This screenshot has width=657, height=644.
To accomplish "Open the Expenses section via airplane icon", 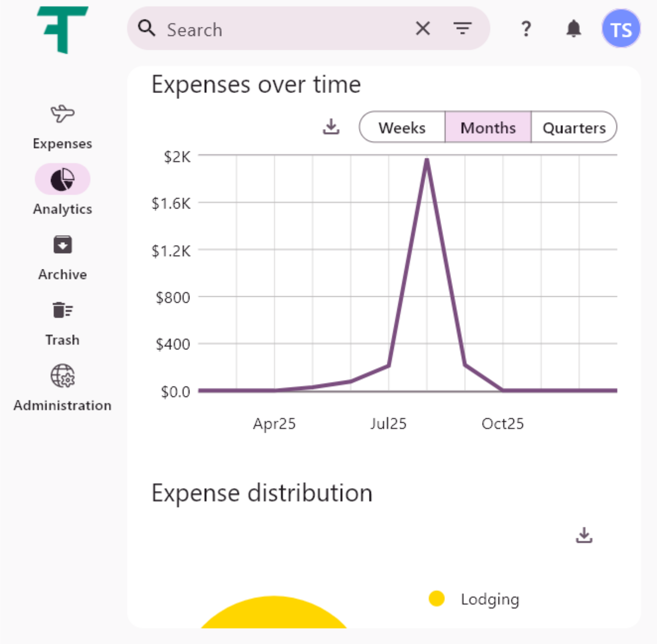I will pyautogui.click(x=62, y=115).
